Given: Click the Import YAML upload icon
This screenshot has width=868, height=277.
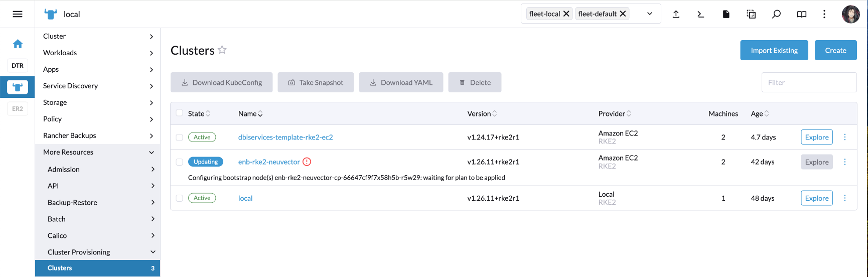Looking at the screenshot, I should 676,14.
